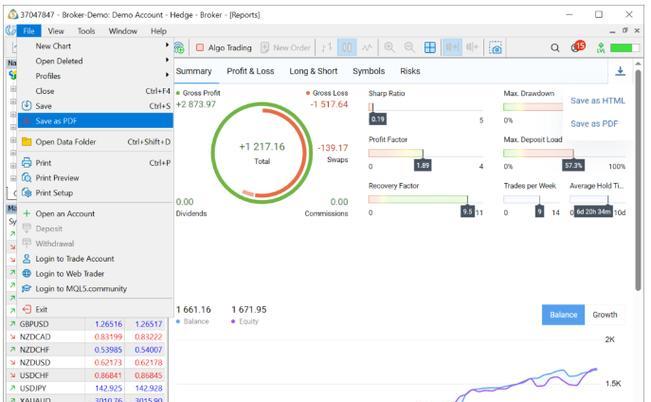This screenshot has height=402, width=651.
Task: Select GBPUSD row in Market Watch
Action: (x=87, y=324)
